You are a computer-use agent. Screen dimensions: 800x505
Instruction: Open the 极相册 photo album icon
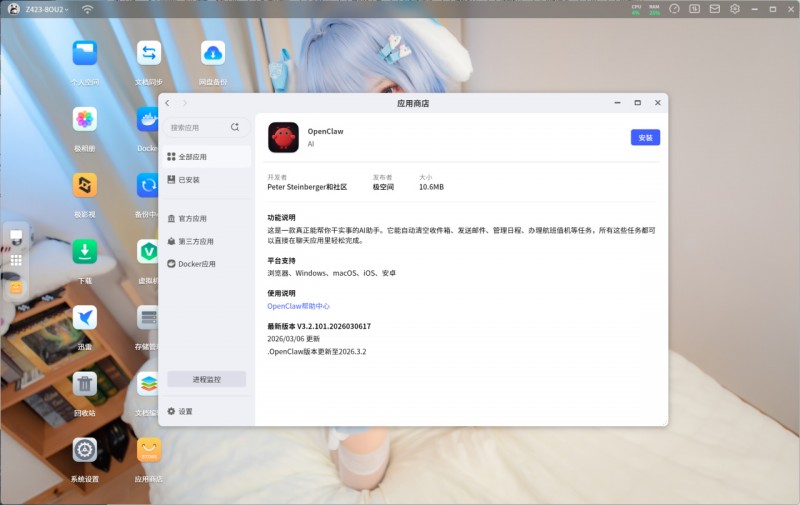pyautogui.click(x=85, y=119)
